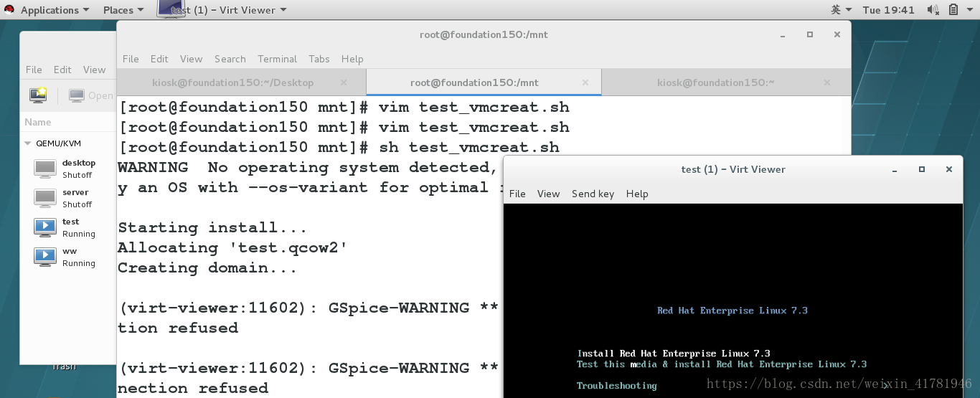Open Tabs menu in the terminal window
This screenshot has width=980, height=398.
coord(319,59)
